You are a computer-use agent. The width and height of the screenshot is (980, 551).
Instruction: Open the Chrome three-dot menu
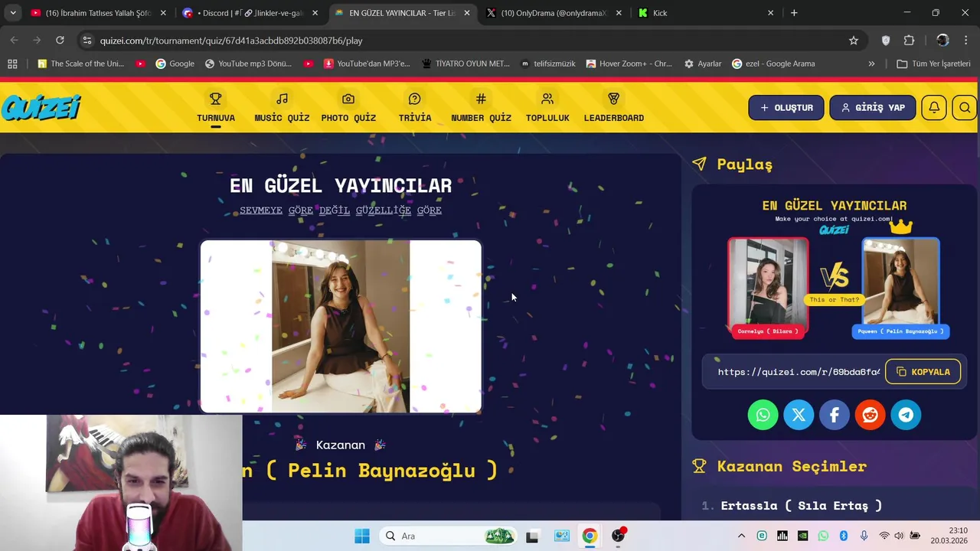coord(965,41)
